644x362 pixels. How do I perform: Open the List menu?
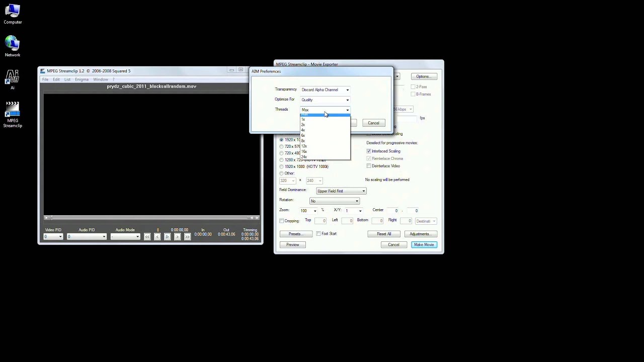67,79
